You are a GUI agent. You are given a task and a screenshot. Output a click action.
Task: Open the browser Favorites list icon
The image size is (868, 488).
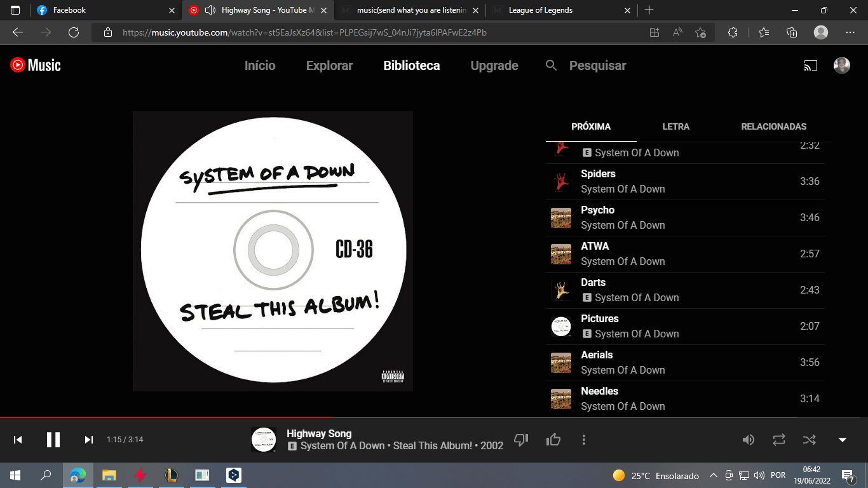[763, 32]
